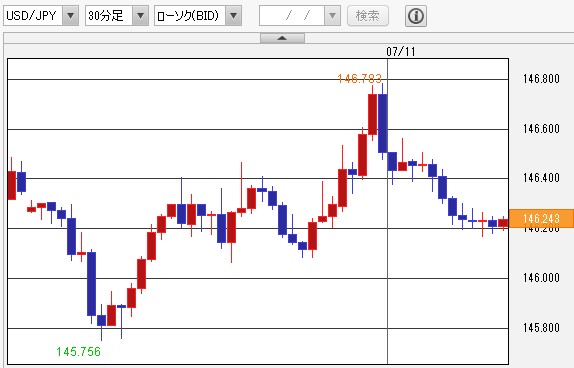
Task: Click the 146.800 price axis label
Action: pyautogui.click(x=541, y=78)
